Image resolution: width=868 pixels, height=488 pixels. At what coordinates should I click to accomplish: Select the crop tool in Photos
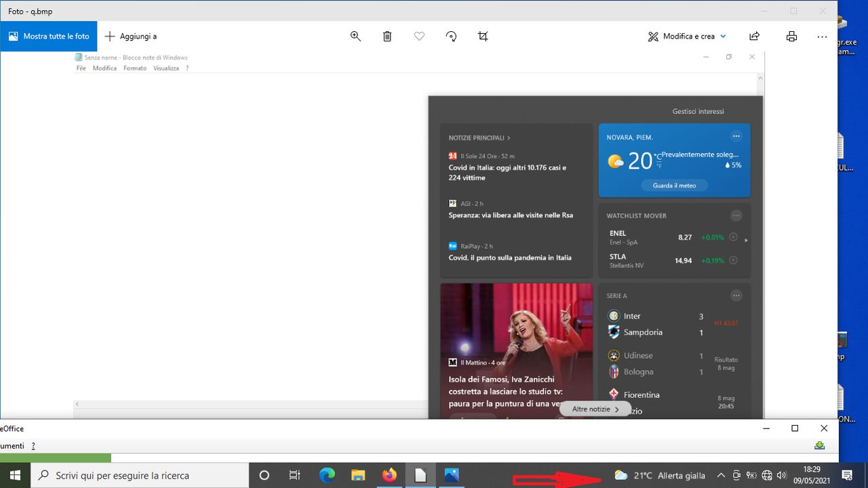pyautogui.click(x=483, y=37)
